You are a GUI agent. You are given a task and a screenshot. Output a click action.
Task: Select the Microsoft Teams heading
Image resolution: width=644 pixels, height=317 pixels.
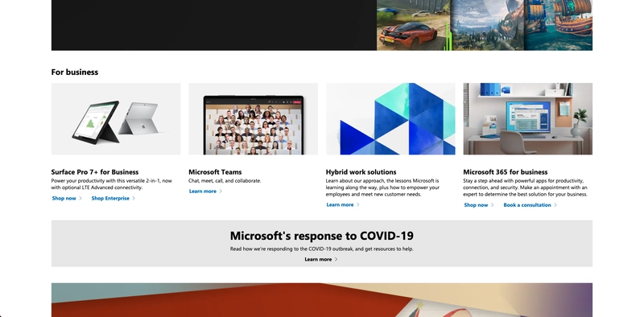(x=215, y=172)
